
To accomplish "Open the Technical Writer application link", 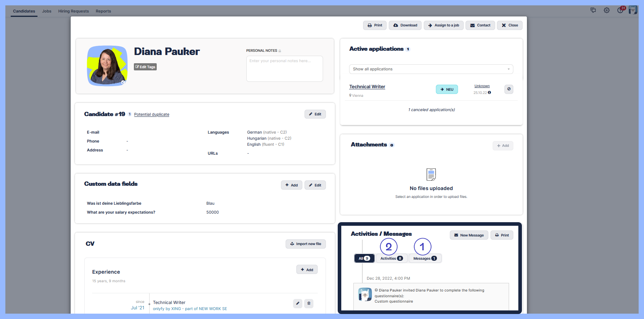I will [367, 87].
